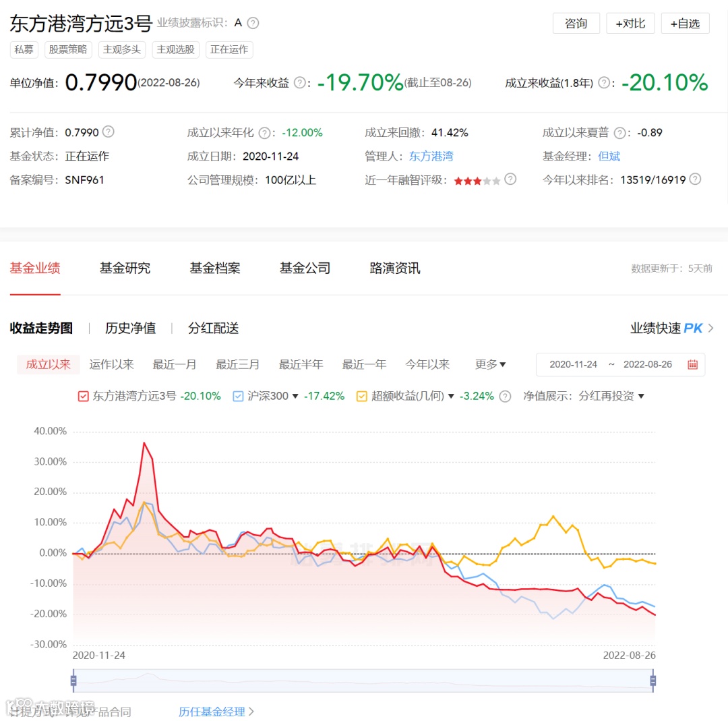Choose 今年以来 time range

pyautogui.click(x=427, y=364)
